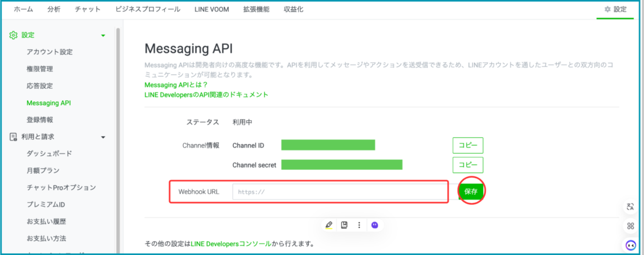Open アカウント設定 in the sidebar
This screenshot has height=255, width=644.
coord(49,52)
